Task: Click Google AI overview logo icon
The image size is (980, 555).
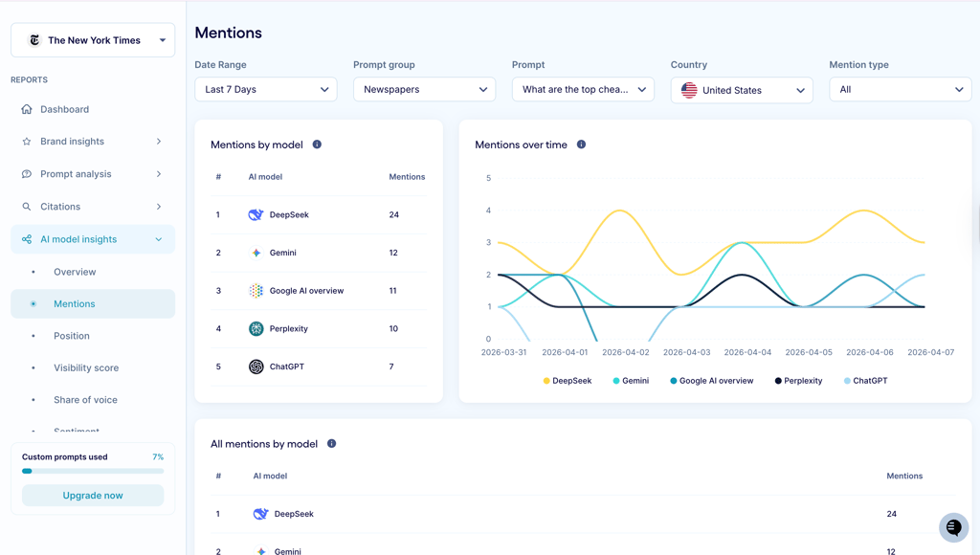Action: click(x=256, y=291)
